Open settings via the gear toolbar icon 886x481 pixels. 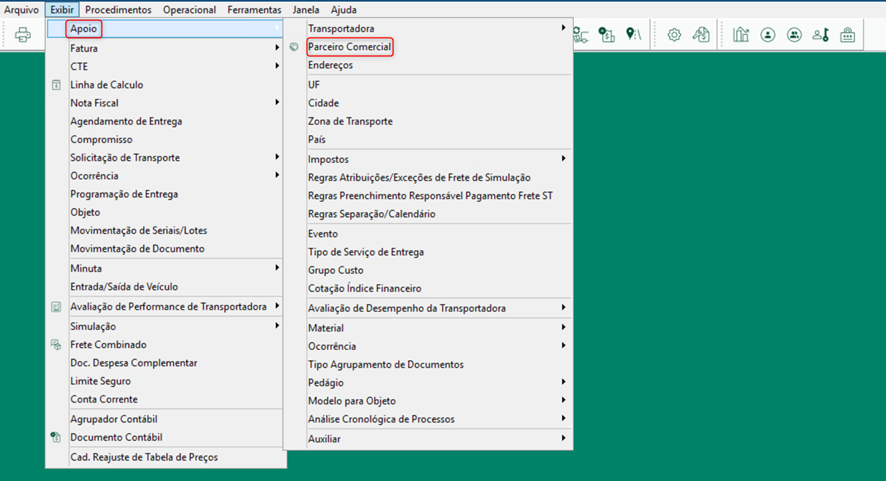click(x=674, y=35)
